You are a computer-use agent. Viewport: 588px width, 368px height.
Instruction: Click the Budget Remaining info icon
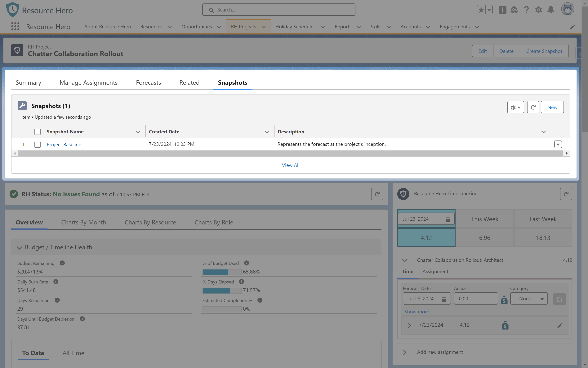pos(62,263)
